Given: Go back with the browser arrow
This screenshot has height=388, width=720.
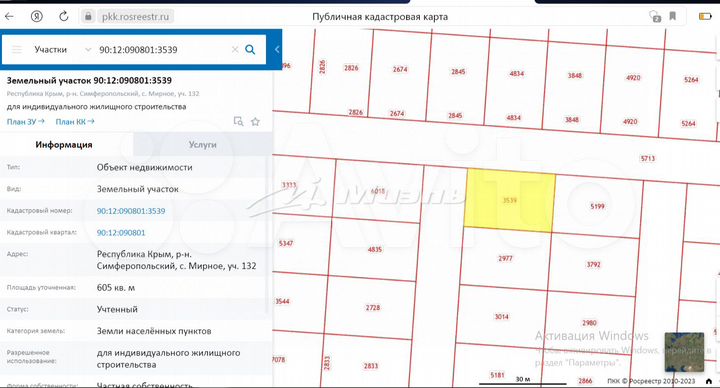Looking at the screenshot, I should [9, 17].
